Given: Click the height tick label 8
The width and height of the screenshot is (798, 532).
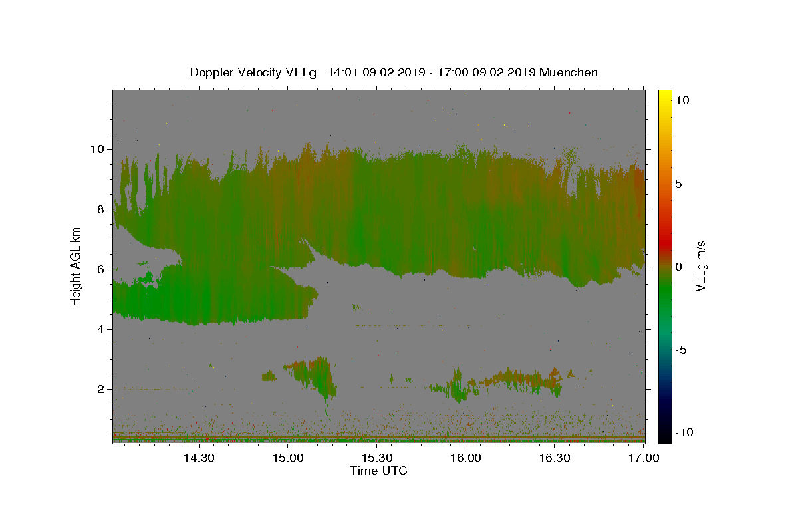Looking at the screenshot, I should point(100,209).
